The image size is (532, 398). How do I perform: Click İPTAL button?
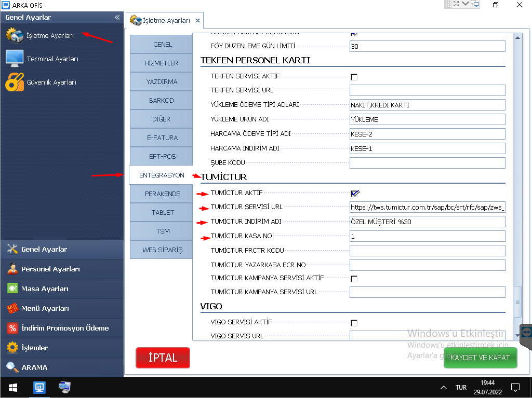point(163,358)
